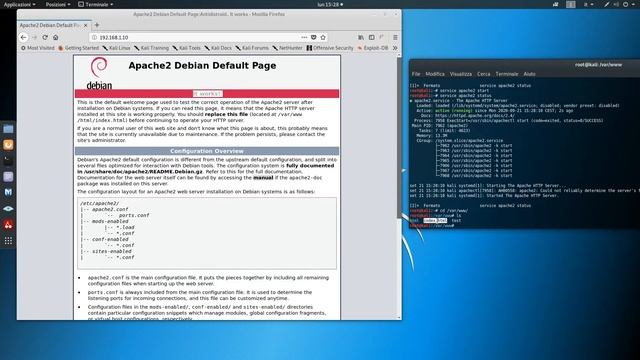Go forward in Firefox
The image size is (640, 360).
click(x=35, y=37)
